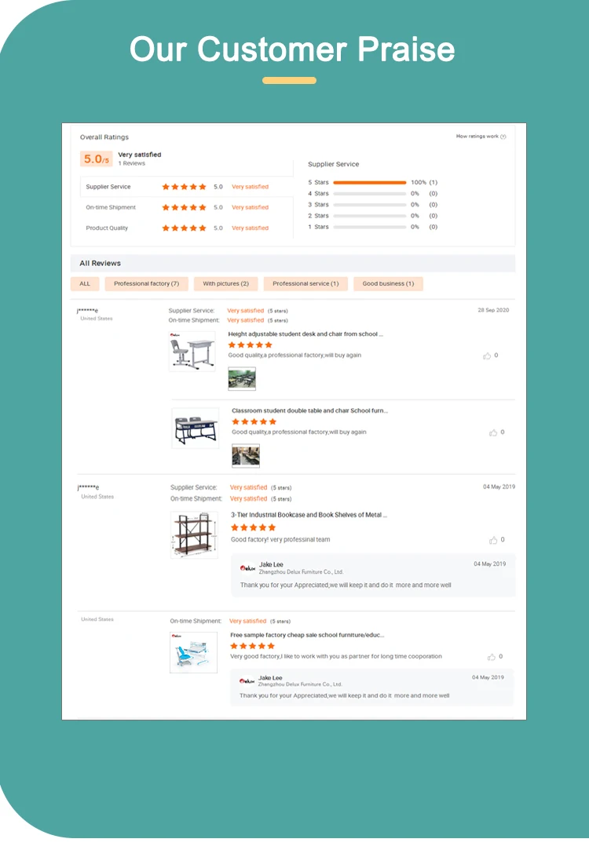The height and width of the screenshot is (868, 589).
Task: Click the 5 Stars rating progress bar
Action: tap(370, 183)
